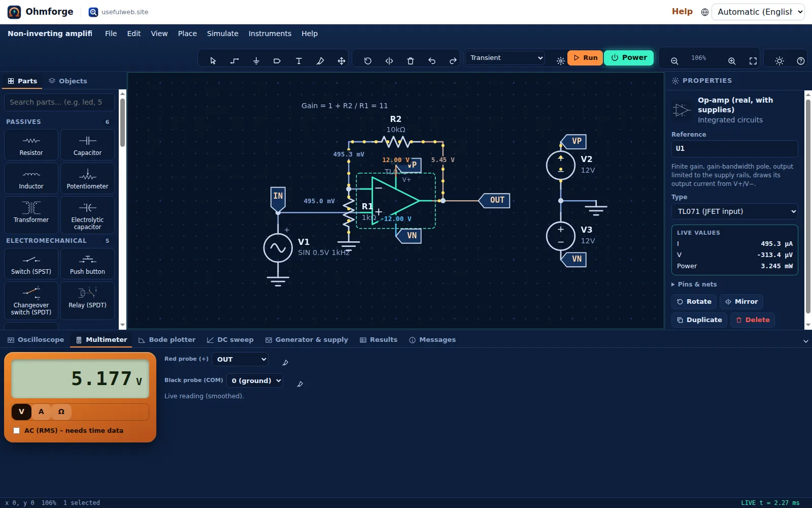The height and width of the screenshot is (508, 812).
Task: Run the simulation
Action: point(585,58)
